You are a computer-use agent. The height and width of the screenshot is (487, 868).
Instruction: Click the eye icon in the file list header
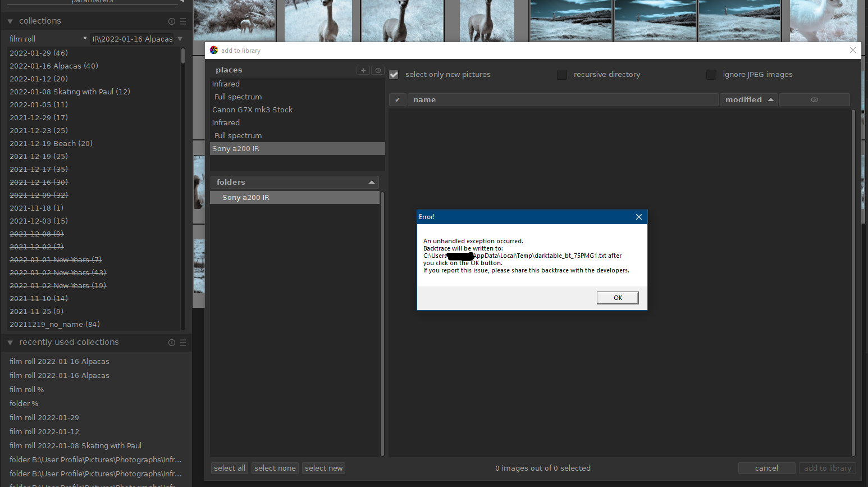[815, 99]
